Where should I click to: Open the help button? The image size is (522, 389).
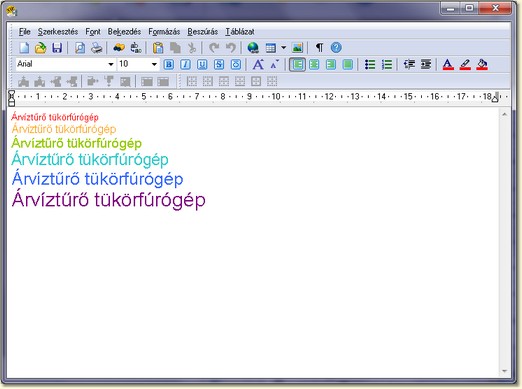click(336, 48)
